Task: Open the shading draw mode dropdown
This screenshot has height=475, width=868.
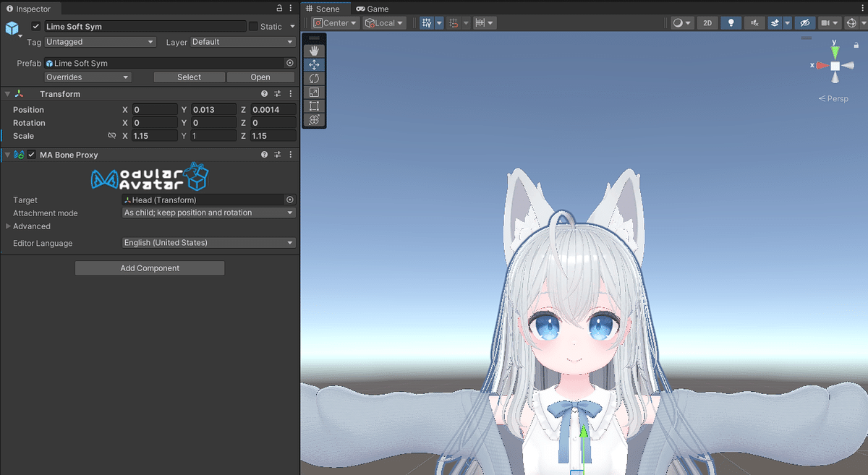Action: 682,23
